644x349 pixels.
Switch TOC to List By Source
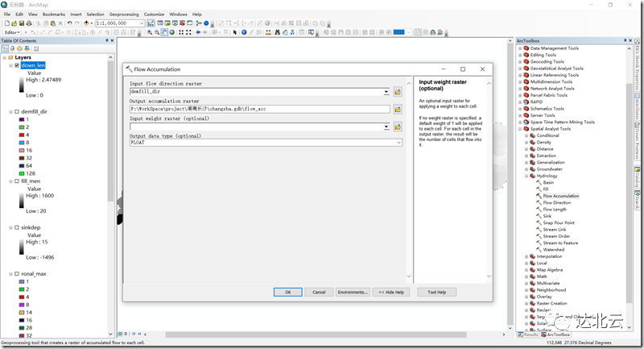coord(12,48)
